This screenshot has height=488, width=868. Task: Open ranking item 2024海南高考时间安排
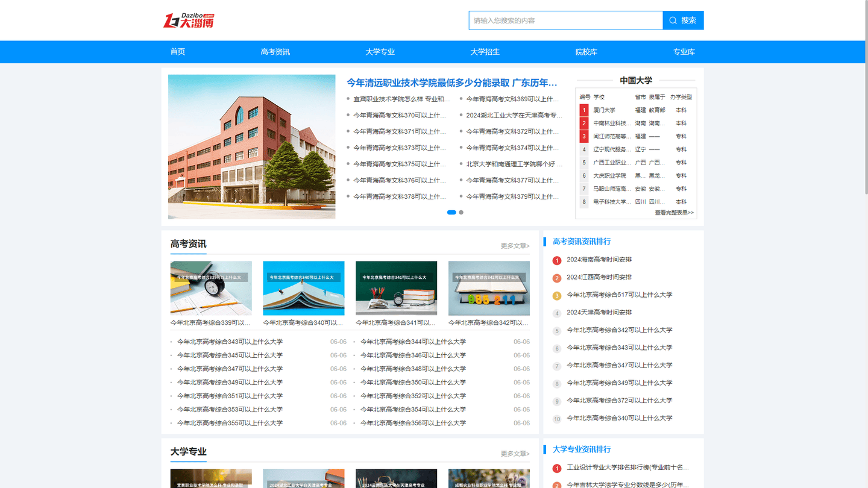599,260
